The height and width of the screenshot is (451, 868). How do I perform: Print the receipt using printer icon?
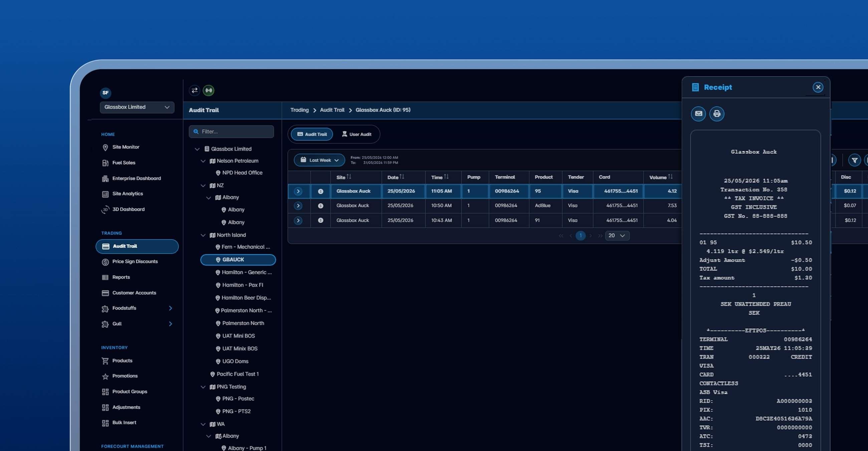pos(717,114)
